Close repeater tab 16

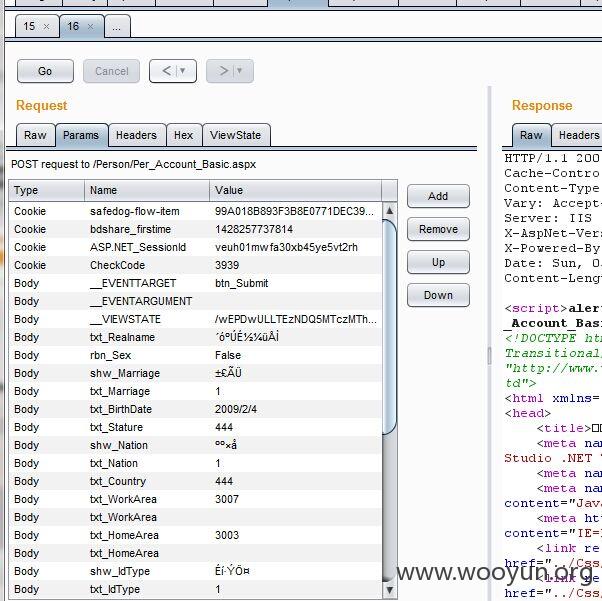click(91, 26)
